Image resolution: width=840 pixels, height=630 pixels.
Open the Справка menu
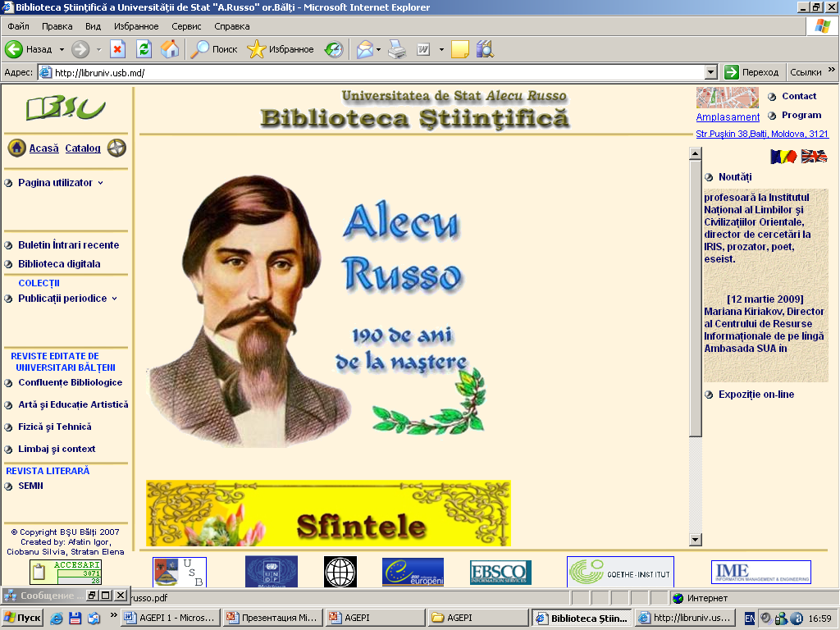[232, 26]
